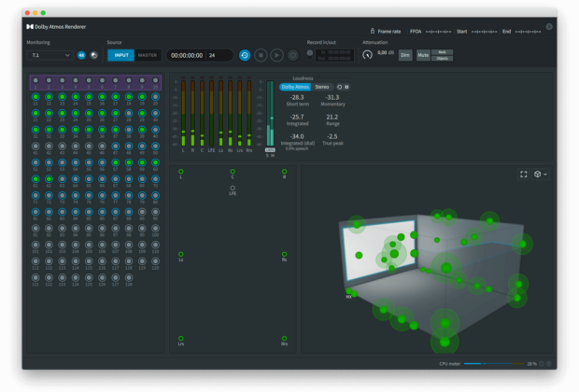The height and width of the screenshot is (392, 579).
Task: Click the help icon at top right
Action: click(549, 26)
